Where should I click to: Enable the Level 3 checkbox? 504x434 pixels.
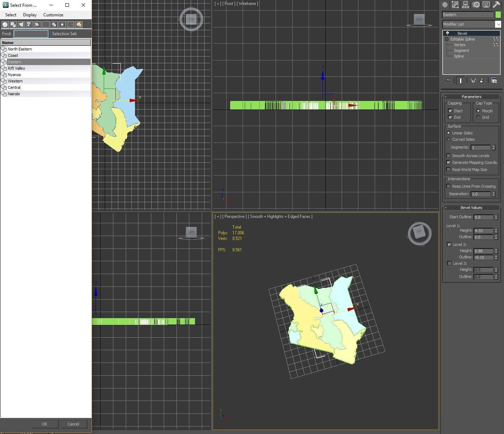[x=449, y=263]
